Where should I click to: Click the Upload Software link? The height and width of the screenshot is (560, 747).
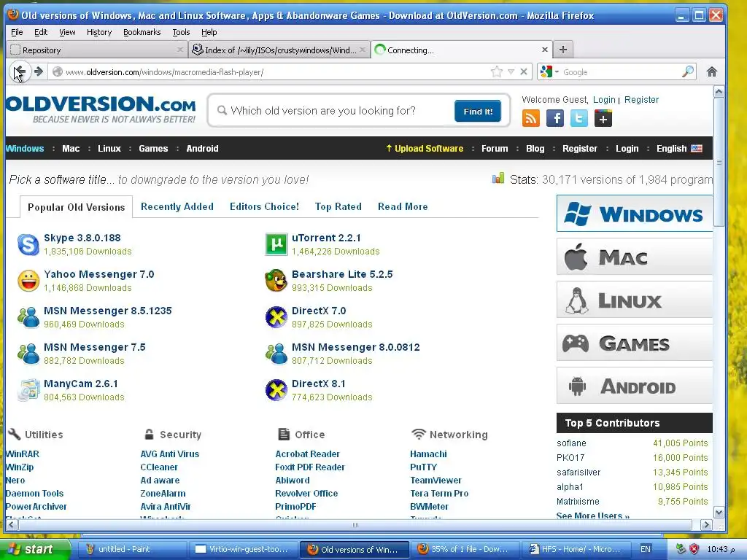[425, 148]
